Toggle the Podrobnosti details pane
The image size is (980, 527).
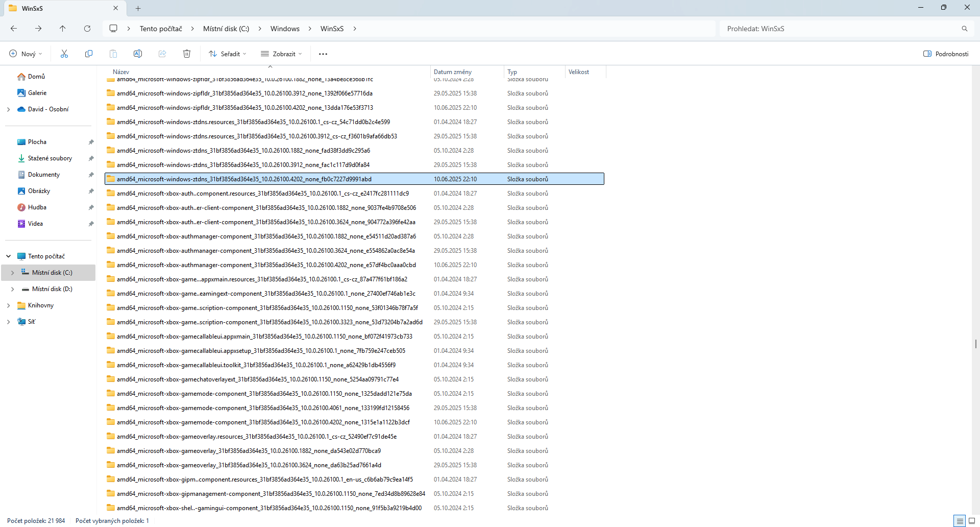coord(946,54)
